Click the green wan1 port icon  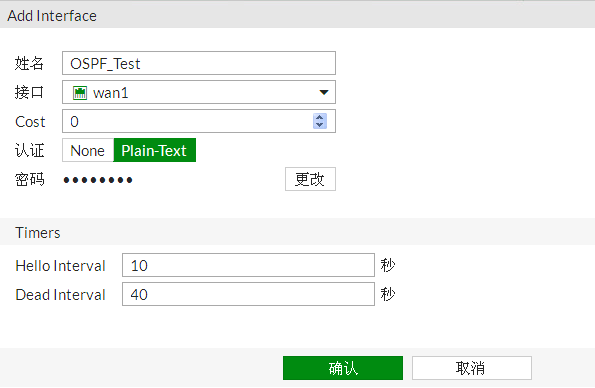pos(80,93)
